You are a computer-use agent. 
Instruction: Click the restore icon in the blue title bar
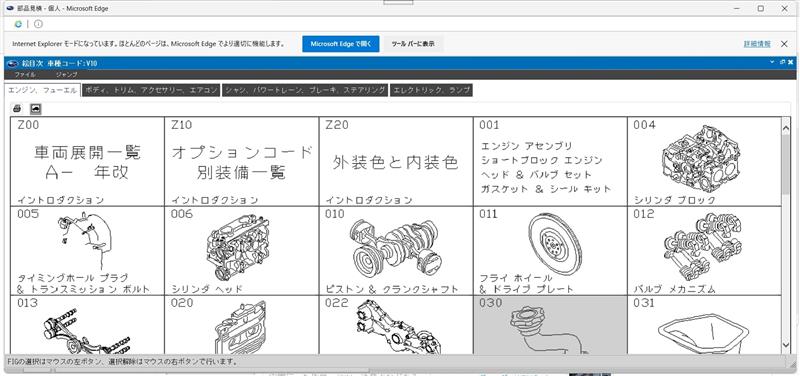[782, 62]
